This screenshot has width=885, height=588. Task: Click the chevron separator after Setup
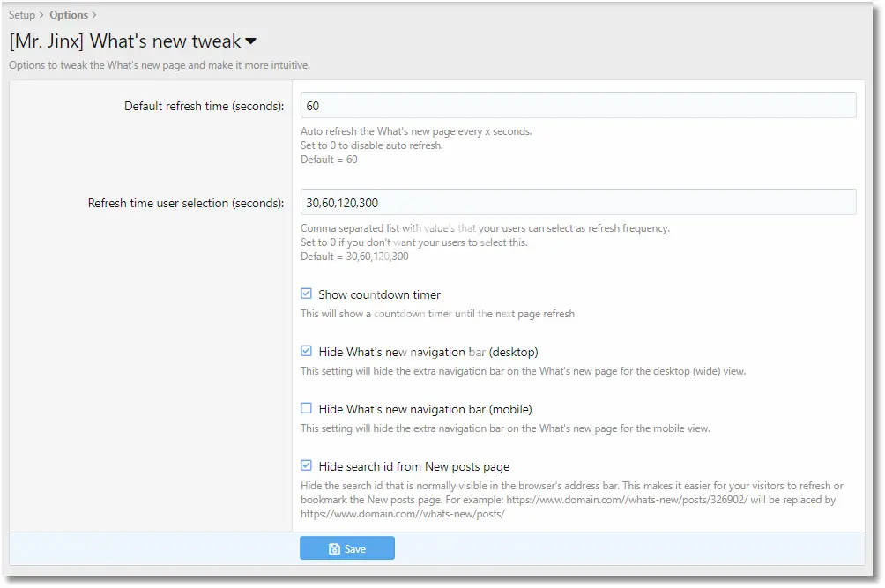(41, 15)
